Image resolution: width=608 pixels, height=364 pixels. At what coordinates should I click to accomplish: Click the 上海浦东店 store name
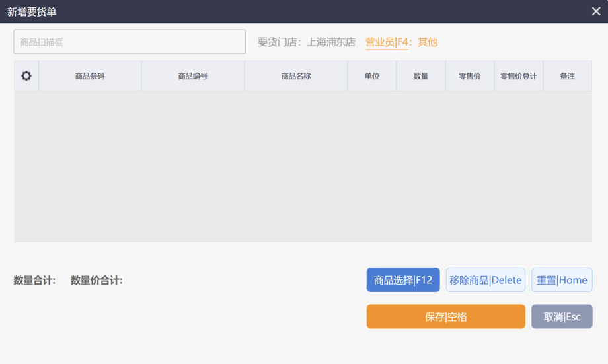pyautogui.click(x=330, y=42)
